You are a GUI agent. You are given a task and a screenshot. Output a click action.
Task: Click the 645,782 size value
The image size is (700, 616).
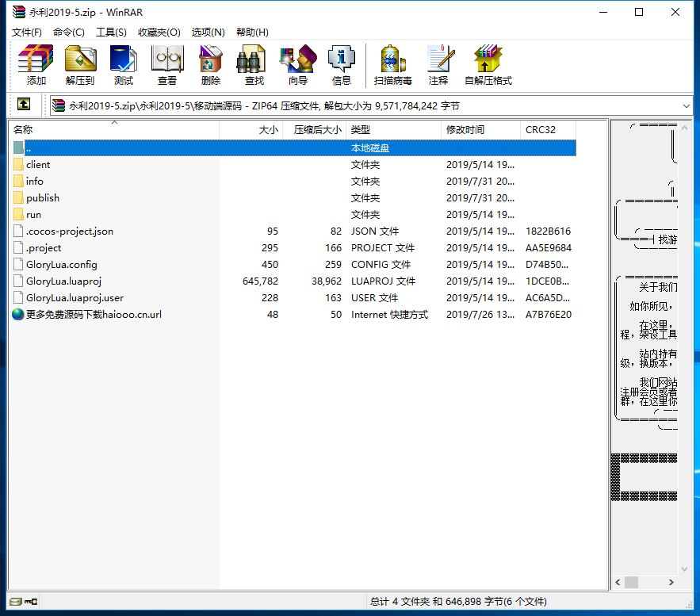click(260, 281)
